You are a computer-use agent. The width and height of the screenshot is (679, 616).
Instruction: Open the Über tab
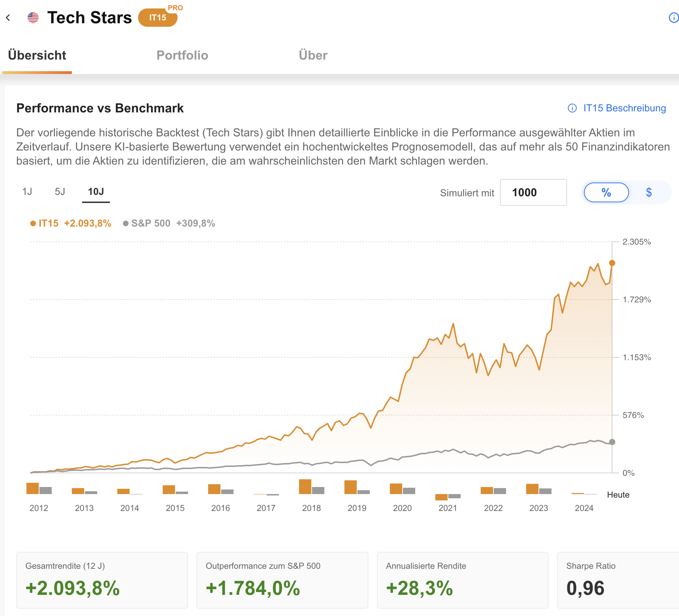click(313, 55)
